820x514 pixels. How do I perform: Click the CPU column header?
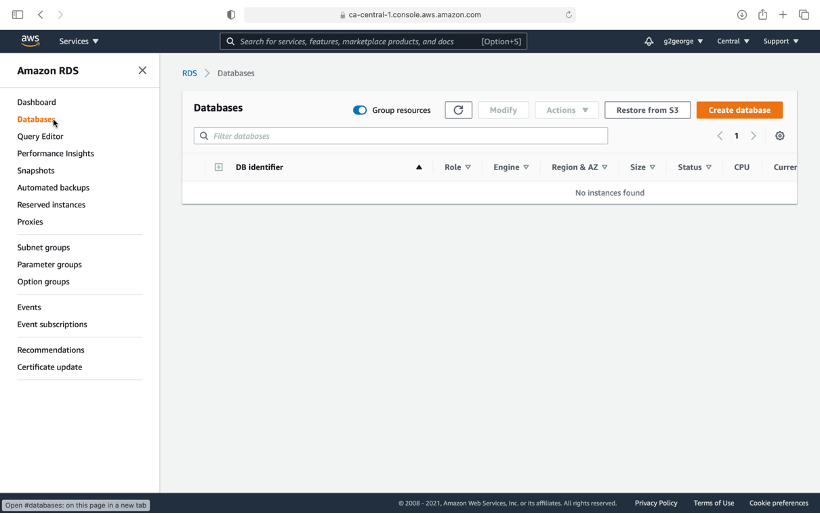coord(742,167)
